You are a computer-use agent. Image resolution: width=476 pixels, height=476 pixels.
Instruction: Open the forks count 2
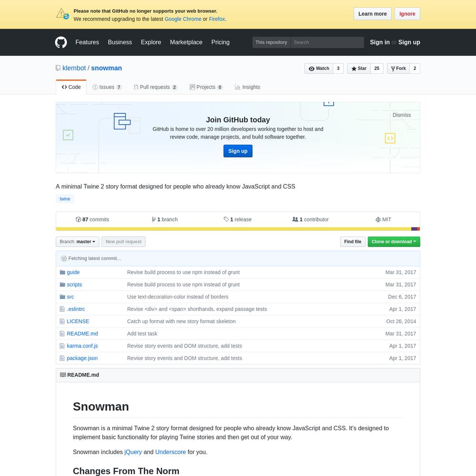(415, 69)
